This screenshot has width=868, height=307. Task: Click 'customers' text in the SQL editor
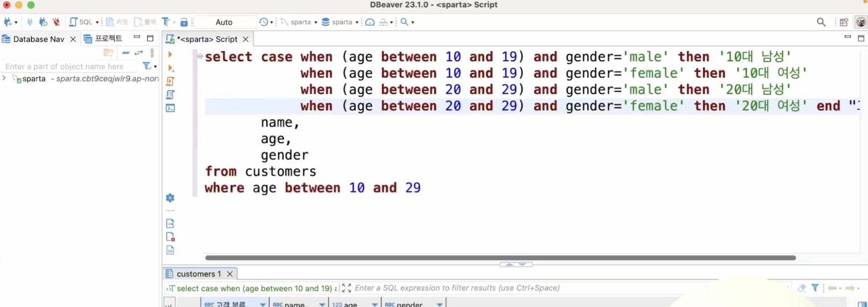[280, 171]
